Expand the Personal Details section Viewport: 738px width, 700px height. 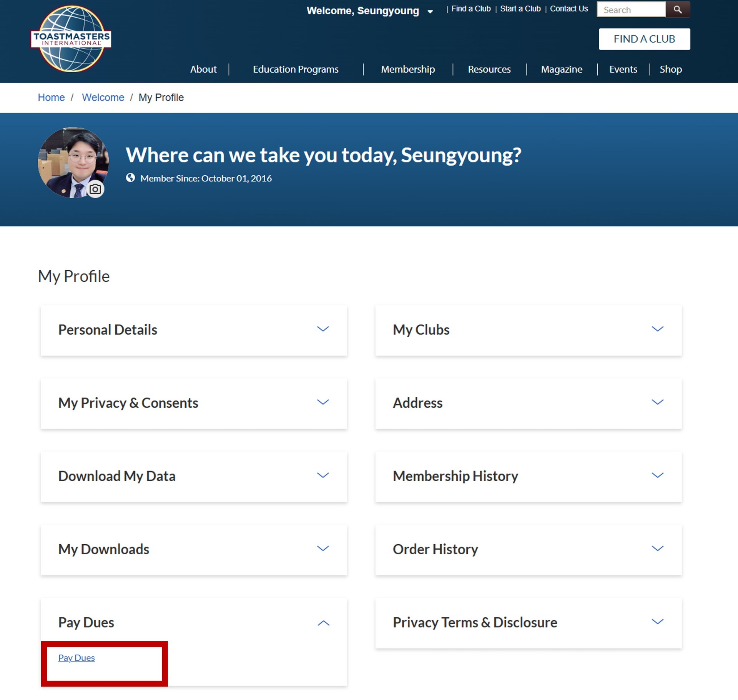pos(194,330)
